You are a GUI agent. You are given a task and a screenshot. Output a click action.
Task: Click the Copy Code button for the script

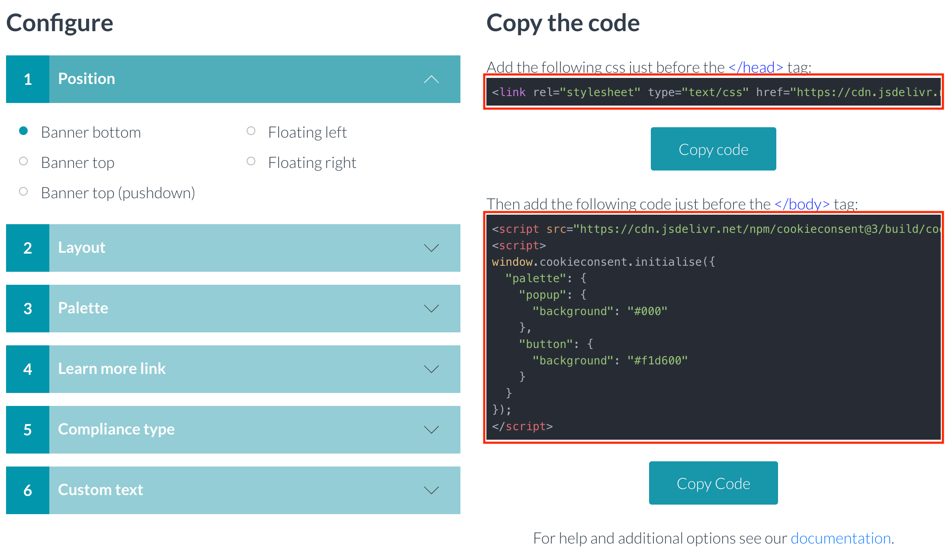pyautogui.click(x=714, y=483)
